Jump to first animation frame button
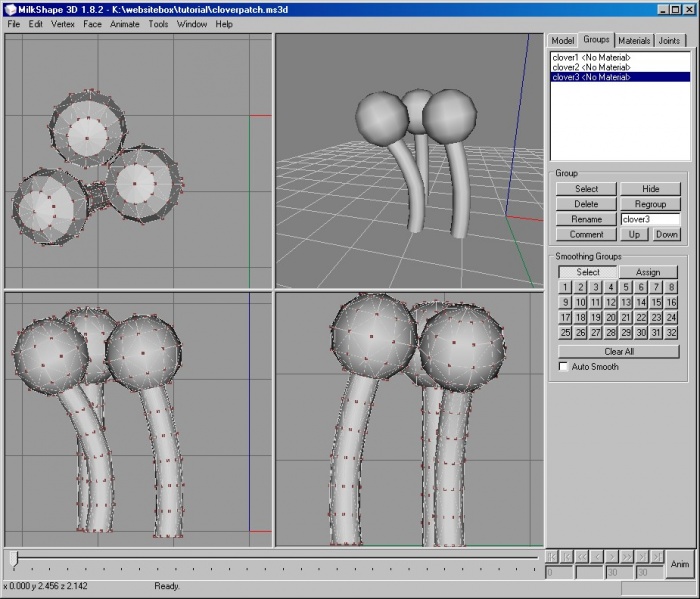 click(x=553, y=556)
